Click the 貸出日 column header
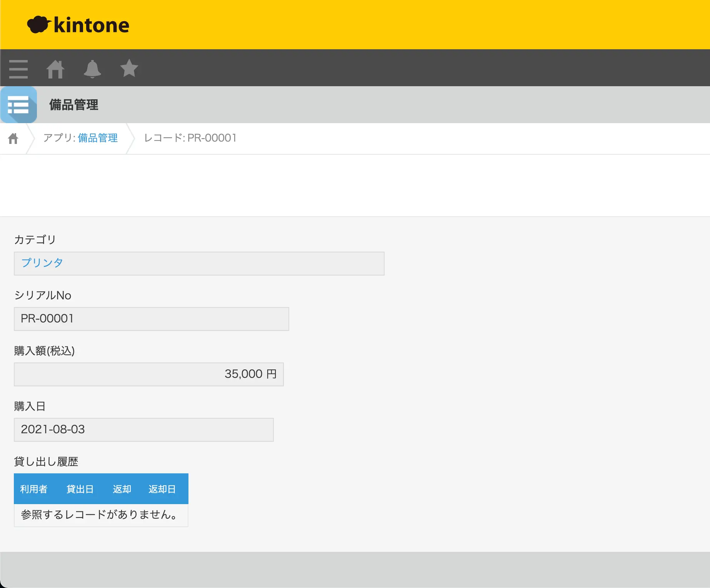The height and width of the screenshot is (588, 710). point(80,489)
